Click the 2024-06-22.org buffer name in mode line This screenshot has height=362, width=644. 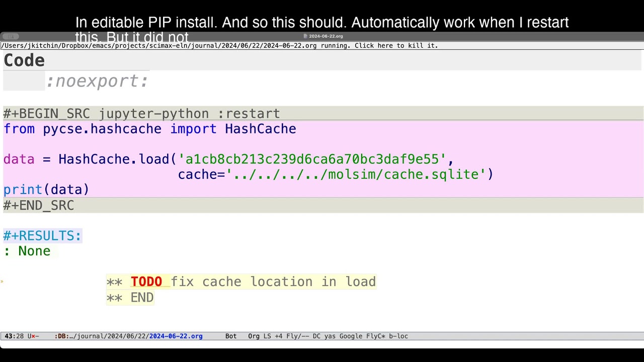pos(176,336)
